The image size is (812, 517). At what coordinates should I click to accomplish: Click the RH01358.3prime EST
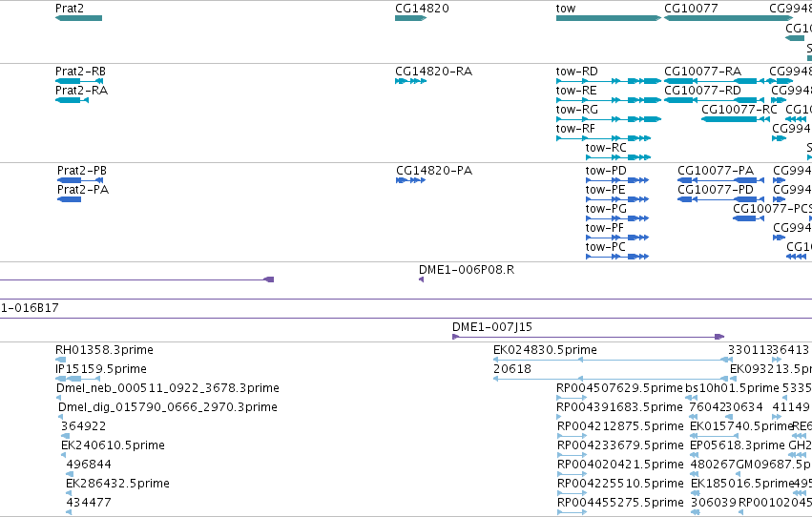pos(60,360)
